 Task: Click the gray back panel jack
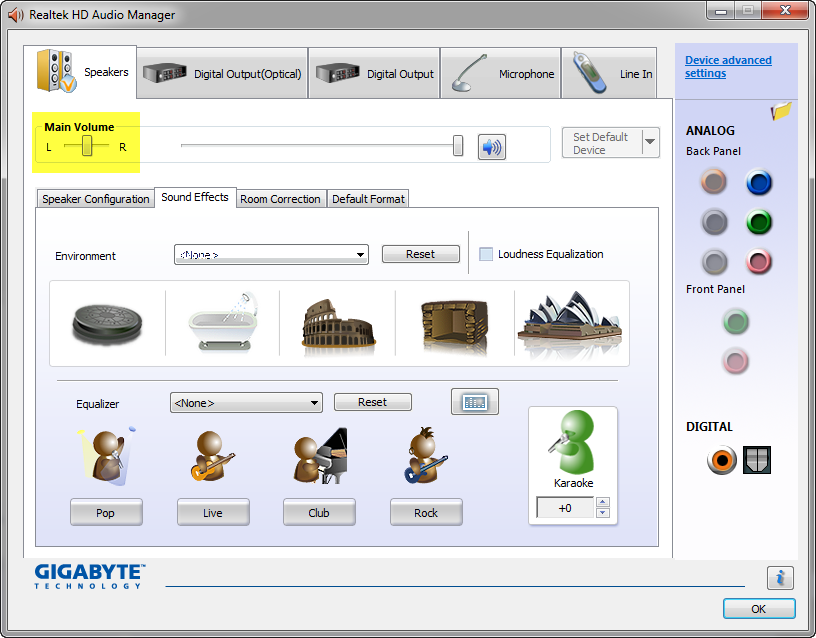(x=714, y=262)
